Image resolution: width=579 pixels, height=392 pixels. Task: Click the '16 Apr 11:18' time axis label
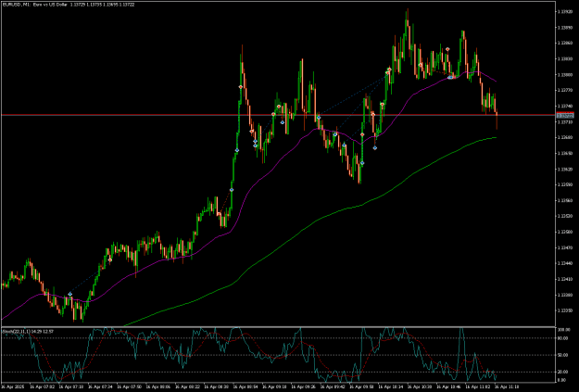(507, 386)
